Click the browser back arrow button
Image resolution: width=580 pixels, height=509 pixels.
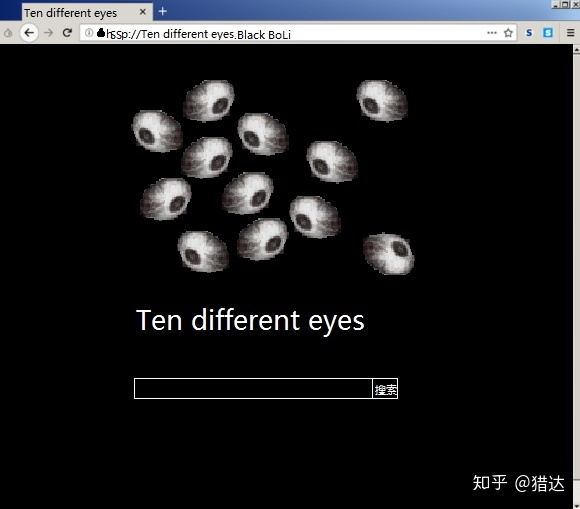point(29,33)
